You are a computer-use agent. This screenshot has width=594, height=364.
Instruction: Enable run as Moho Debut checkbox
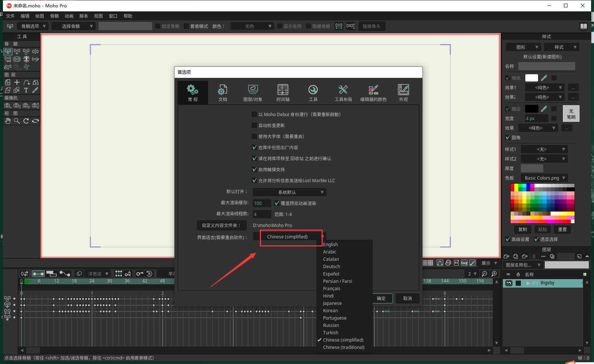tap(254, 114)
